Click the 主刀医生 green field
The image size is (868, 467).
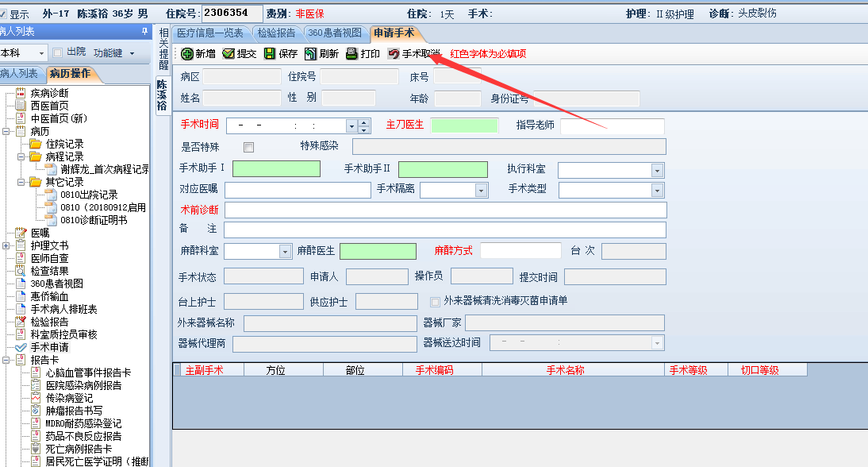(464, 125)
